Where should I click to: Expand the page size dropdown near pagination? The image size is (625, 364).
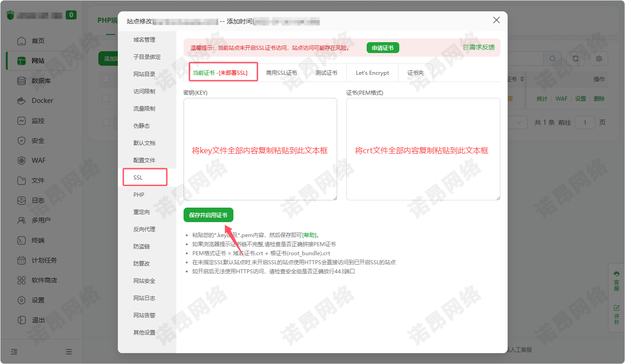[519, 122]
